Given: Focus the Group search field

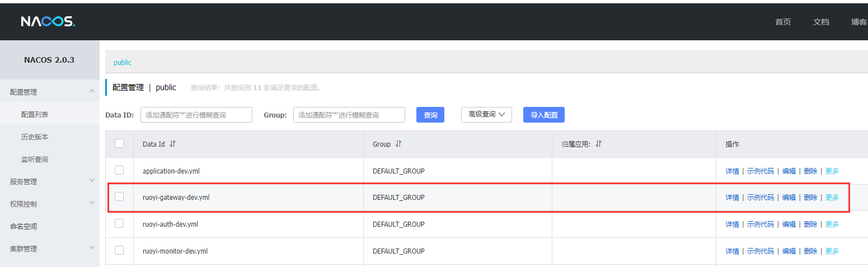Looking at the screenshot, I should pyautogui.click(x=349, y=115).
